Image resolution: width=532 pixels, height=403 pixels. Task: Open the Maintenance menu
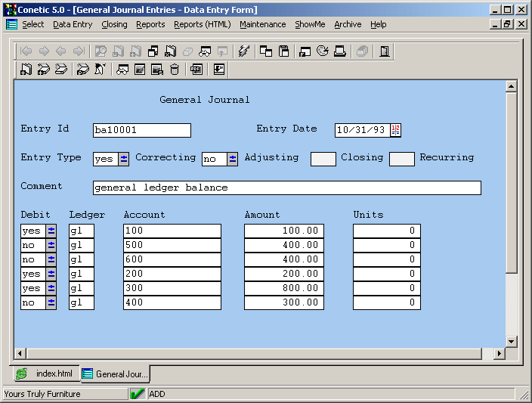pyautogui.click(x=262, y=24)
